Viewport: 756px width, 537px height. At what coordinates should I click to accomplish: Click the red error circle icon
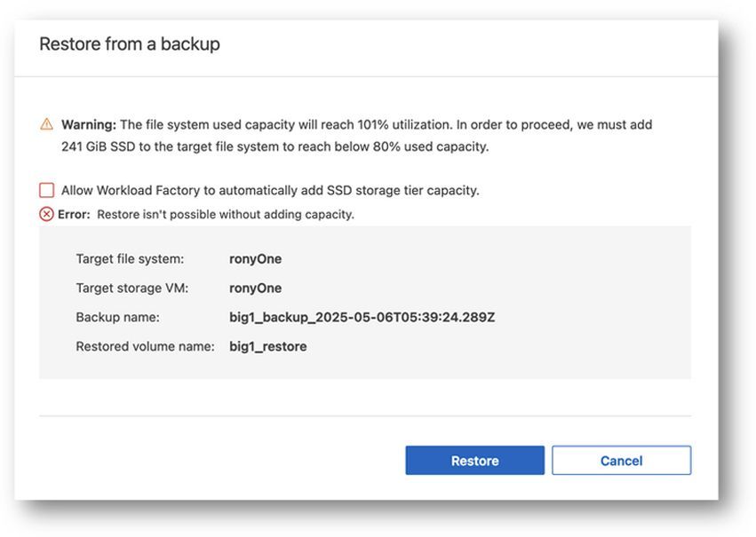click(47, 214)
